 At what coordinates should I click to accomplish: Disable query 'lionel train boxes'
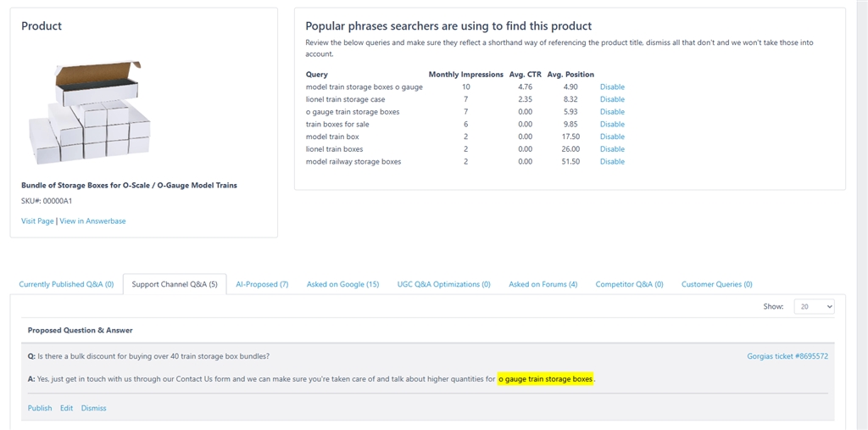tap(612, 149)
